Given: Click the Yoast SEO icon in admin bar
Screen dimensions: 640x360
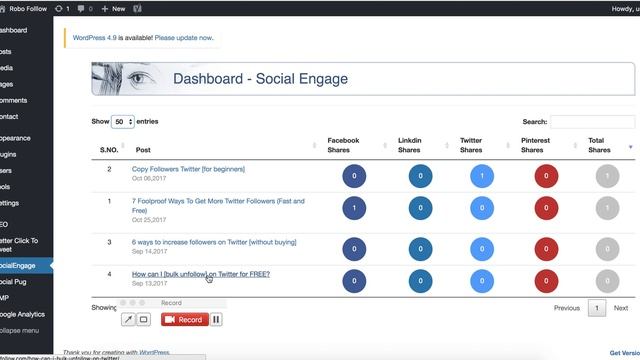Looking at the screenshot, I should click(x=137, y=9).
